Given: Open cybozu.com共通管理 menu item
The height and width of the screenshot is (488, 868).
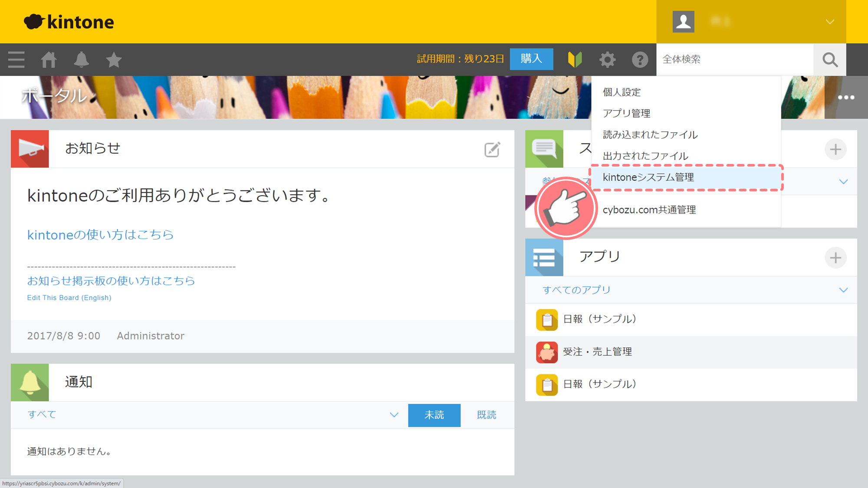Looking at the screenshot, I should pos(686,210).
